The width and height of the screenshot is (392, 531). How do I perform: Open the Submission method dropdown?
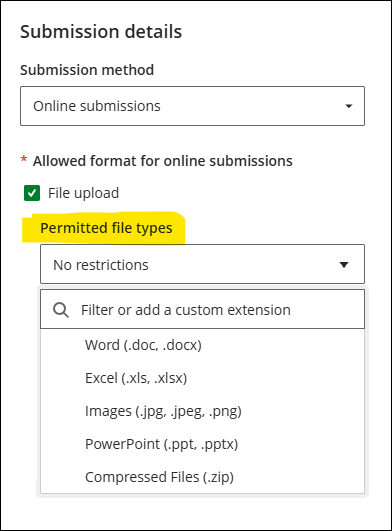pyautogui.click(x=192, y=106)
